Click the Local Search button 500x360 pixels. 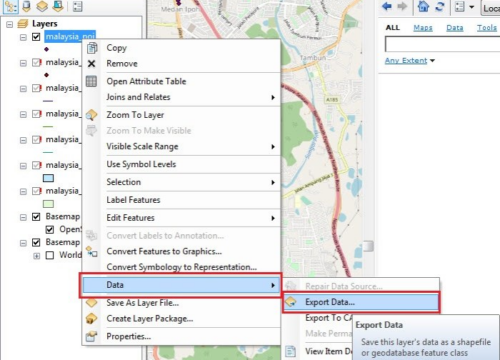pos(491,7)
